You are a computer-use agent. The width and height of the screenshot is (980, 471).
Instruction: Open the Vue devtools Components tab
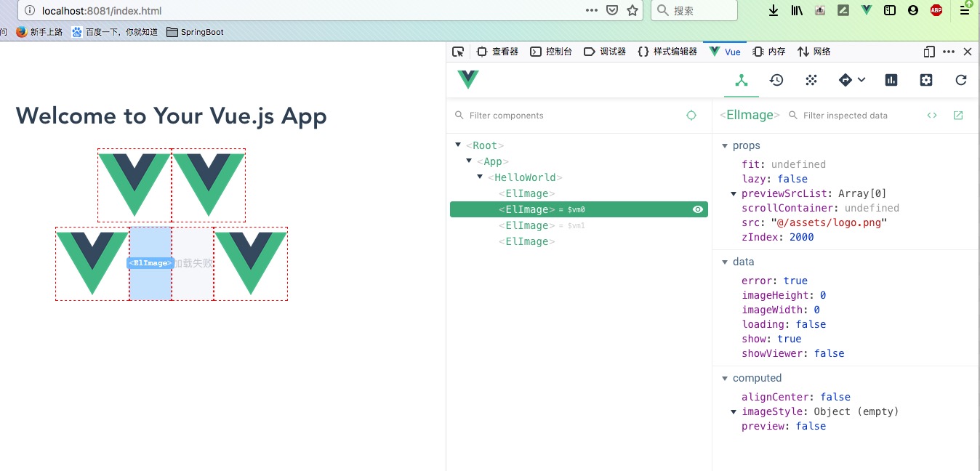pyautogui.click(x=742, y=80)
